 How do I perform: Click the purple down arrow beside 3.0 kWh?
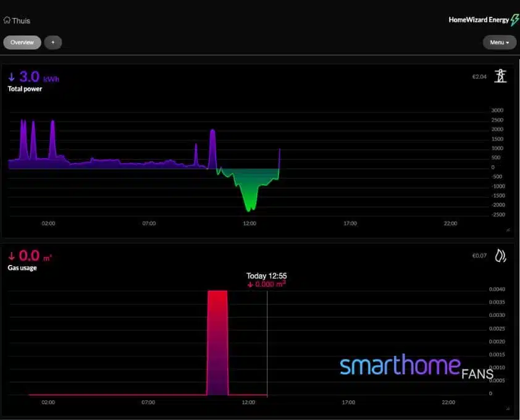tap(11, 77)
